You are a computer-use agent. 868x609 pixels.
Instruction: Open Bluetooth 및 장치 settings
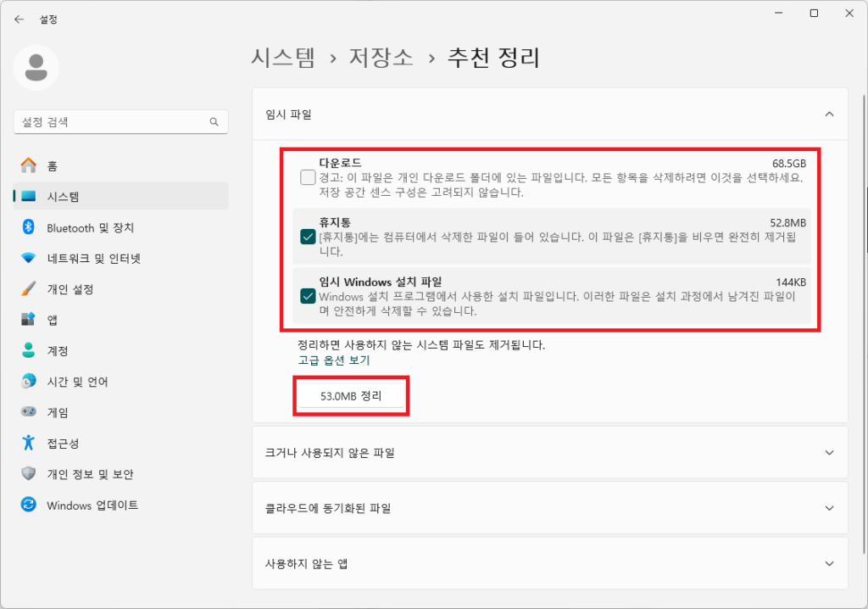click(120, 227)
